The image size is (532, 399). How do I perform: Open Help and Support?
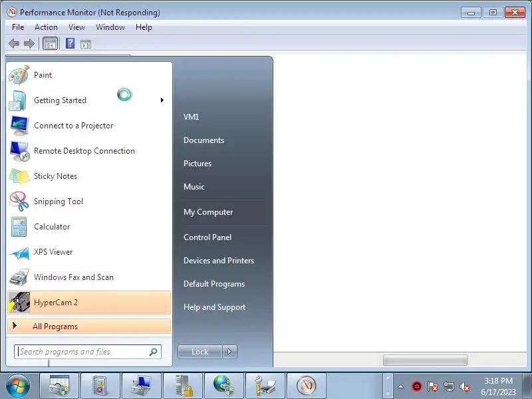coord(214,307)
